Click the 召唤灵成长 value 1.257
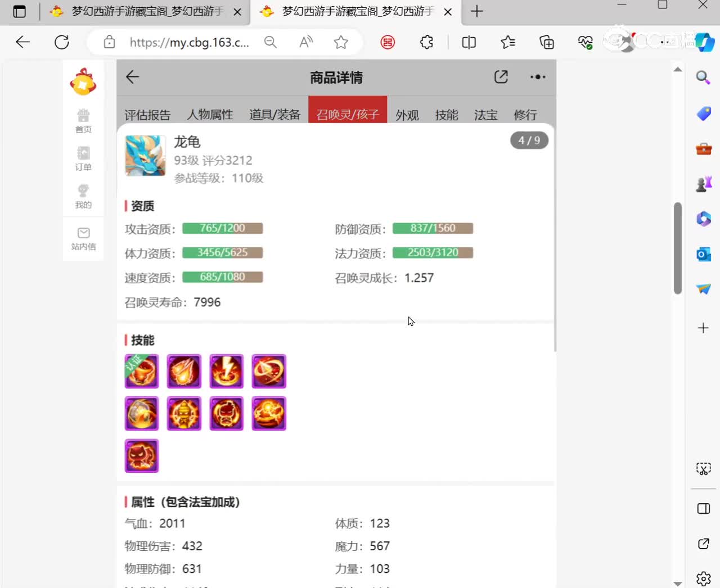 (x=419, y=278)
